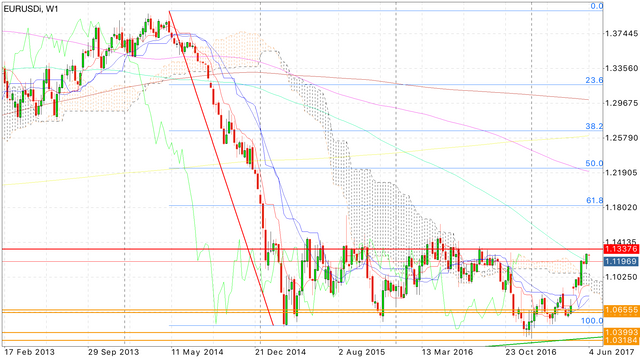Click the 2 Aug 2015 date label
The height and width of the screenshot is (360, 640).
click(362, 352)
